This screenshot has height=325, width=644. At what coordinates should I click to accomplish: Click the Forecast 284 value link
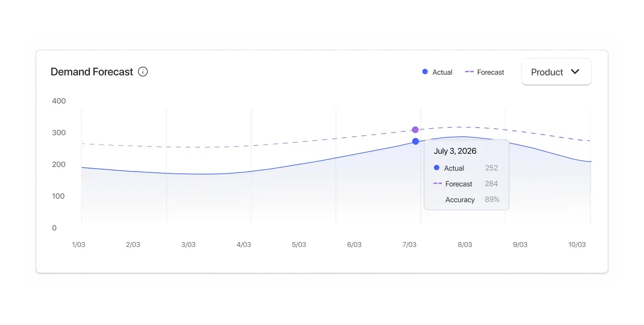(x=491, y=184)
